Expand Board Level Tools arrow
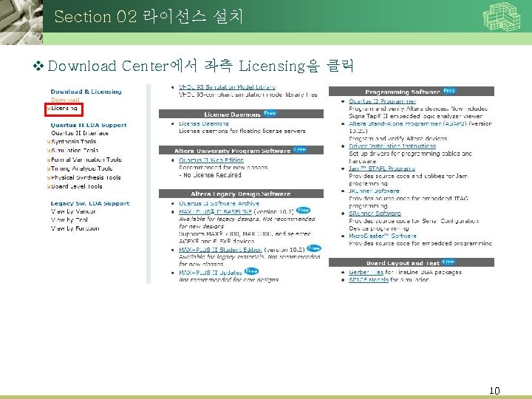This screenshot has height=399, width=532. pyautogui.click(x=49, y=186)
